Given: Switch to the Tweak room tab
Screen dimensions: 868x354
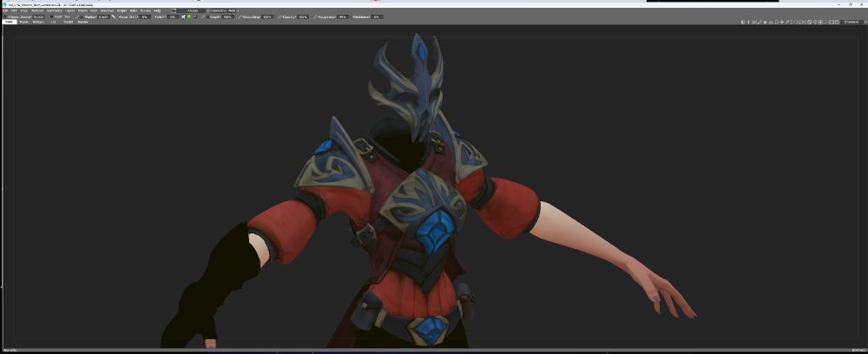Looking at the screenshot, I should (x=23, y=23).
